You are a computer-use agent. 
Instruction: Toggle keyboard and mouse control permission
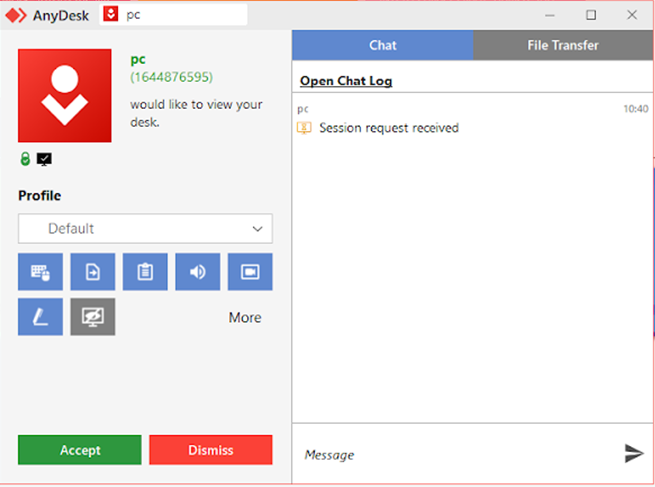pos(41,271)
